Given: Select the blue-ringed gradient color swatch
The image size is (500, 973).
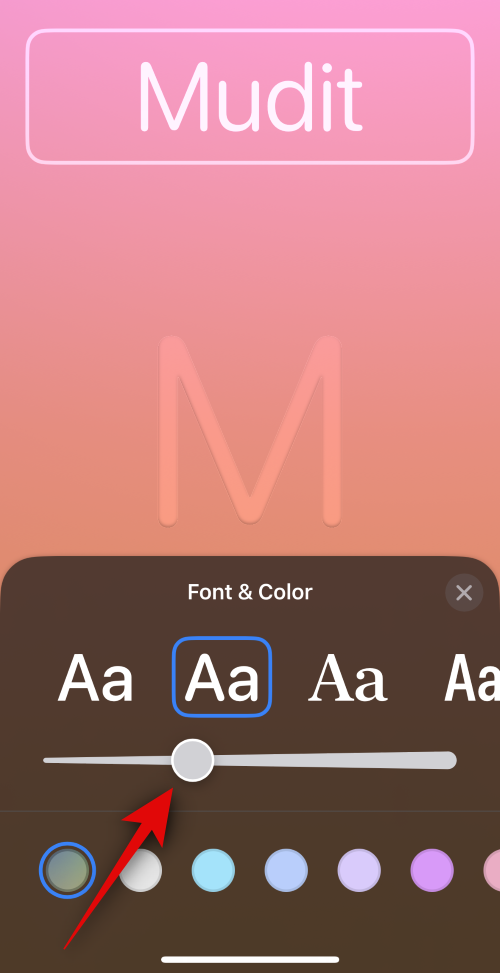Looking at the screenshot, I should click(x=67, y=870).
